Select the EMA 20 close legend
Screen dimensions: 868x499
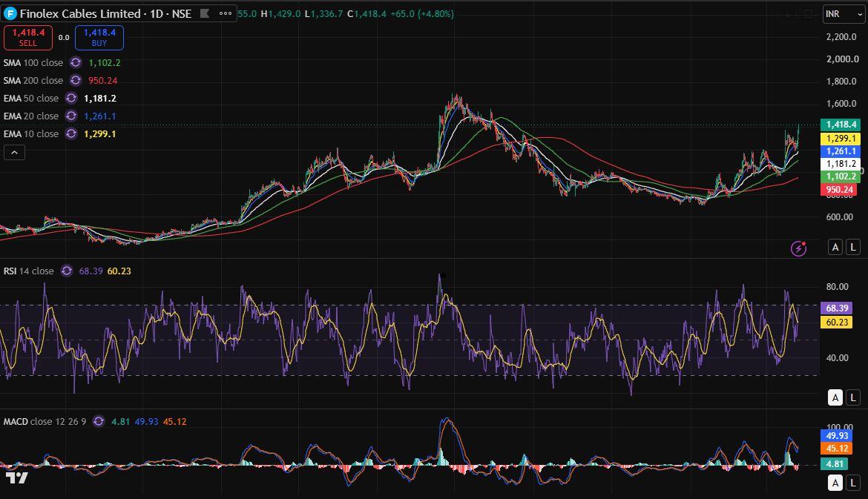[31, 116]
